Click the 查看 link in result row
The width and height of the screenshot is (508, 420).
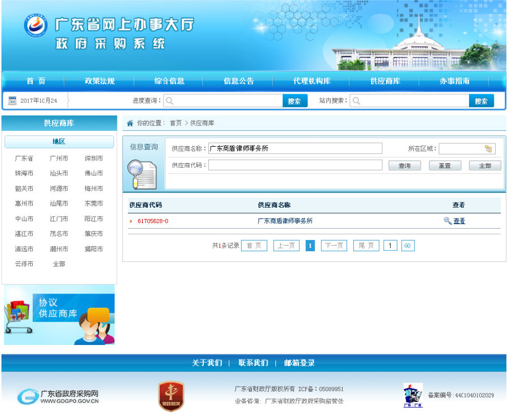(x=459, y=221)
